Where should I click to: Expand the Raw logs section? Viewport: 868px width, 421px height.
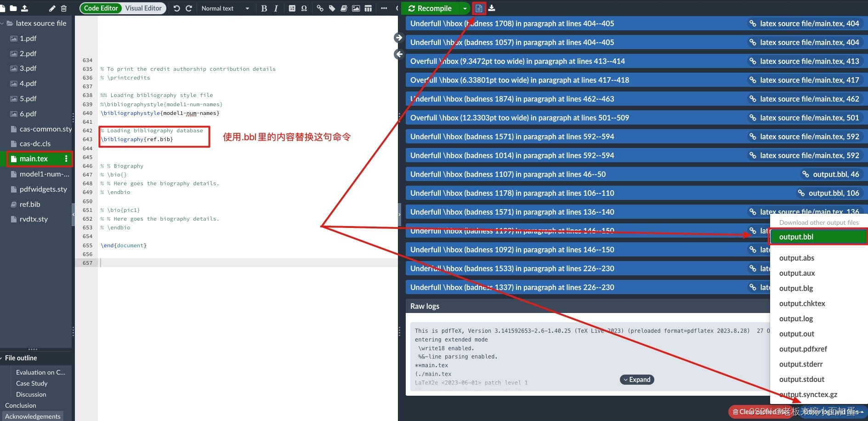point(637,380)
